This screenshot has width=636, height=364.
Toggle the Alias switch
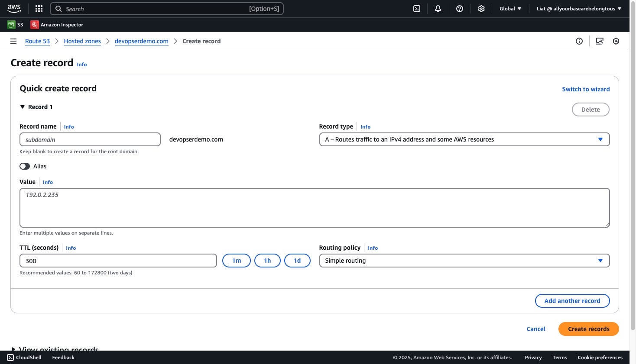25,166
